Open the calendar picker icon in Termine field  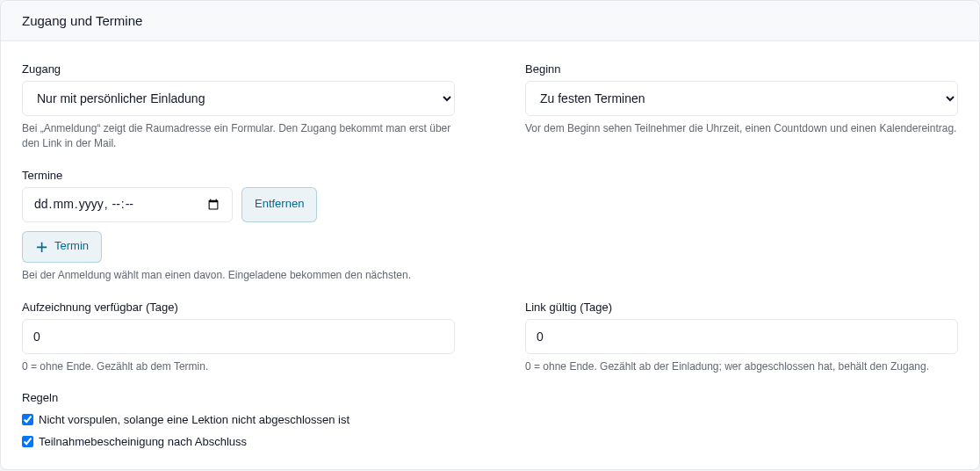point(213,205)
